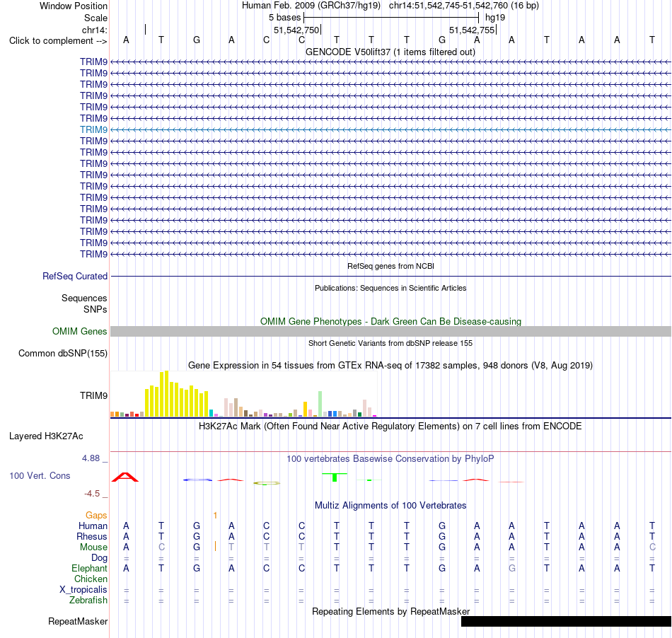Screen dimensions: 672x638
Task: Click the green 'OMIM Genes' label
Action: click(79, 331)
